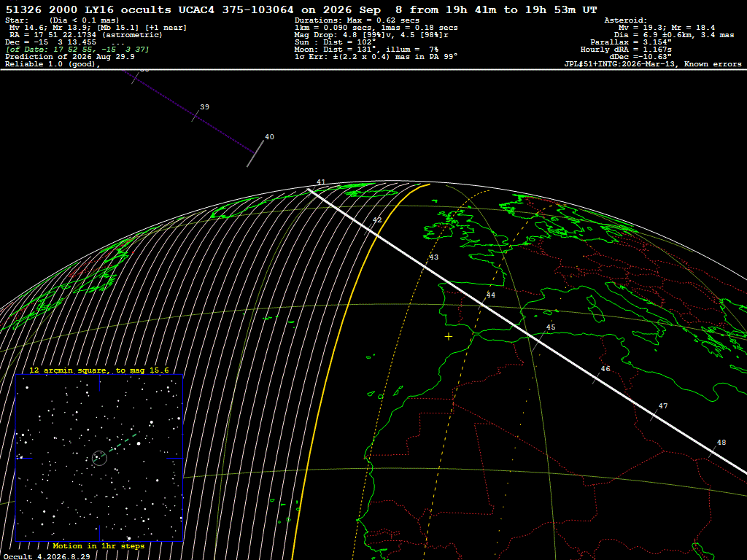Click the Occult 4.2026.8.29 version label

47,556
